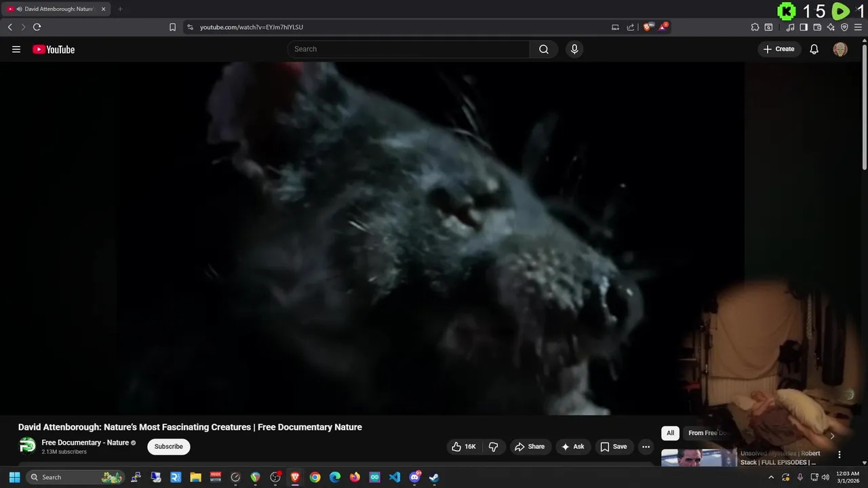The height and width of the screenshot is (488, 868).
Task: Click the share icon in address bar
Action: tap(631, 27)
